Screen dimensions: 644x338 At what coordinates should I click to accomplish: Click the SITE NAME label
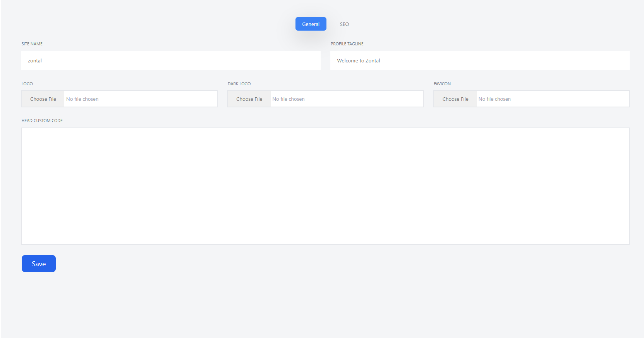click(32, 44)
